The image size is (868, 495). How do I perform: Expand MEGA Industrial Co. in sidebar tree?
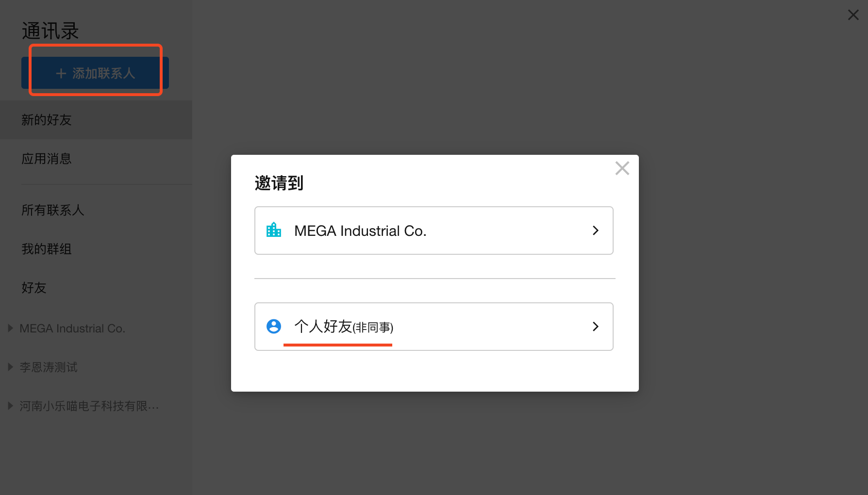click(10, 329)
